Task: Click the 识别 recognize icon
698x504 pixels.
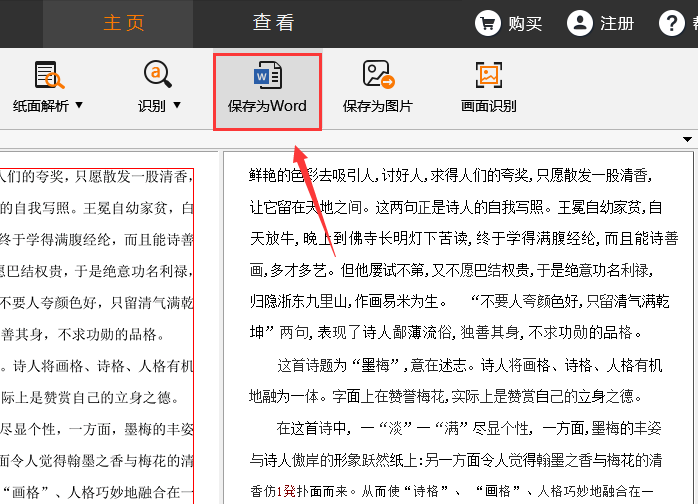Action: coord(158,74)
